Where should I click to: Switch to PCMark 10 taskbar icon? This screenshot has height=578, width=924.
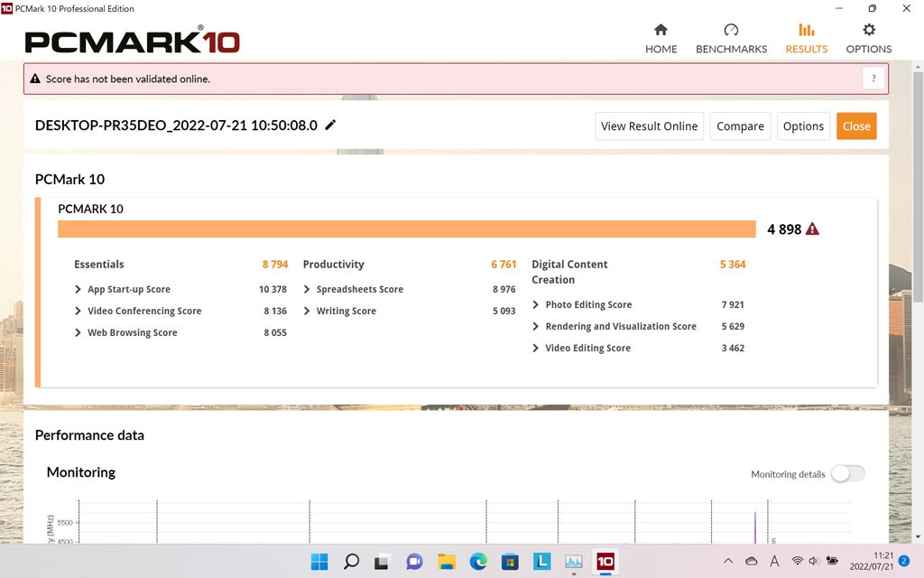pos(605,562)
